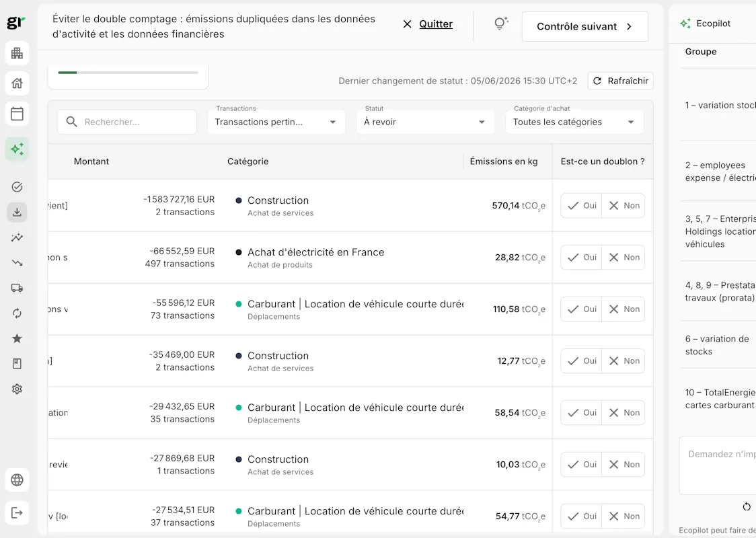Screen dimensions: 756x538
Task: Select Non for the 12,77 tCO2e Construction row
Action: pos(623,361)
